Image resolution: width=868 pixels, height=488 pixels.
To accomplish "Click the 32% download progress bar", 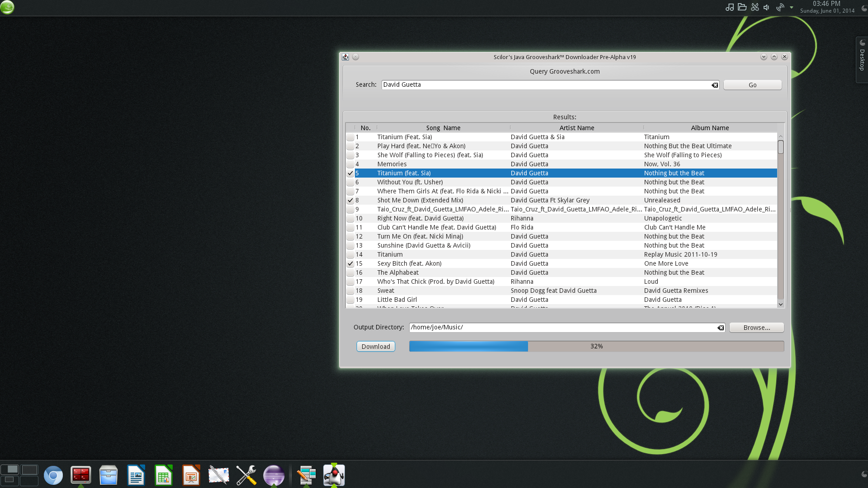I will 596,347.
